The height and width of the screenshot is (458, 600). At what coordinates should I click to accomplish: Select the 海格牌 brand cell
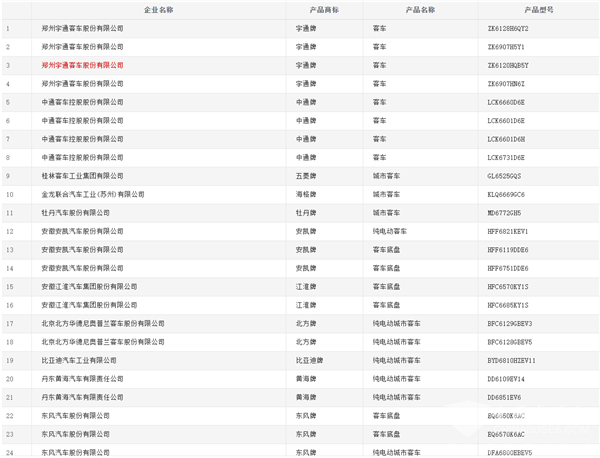pyautogui.click(x=305, y=194)
